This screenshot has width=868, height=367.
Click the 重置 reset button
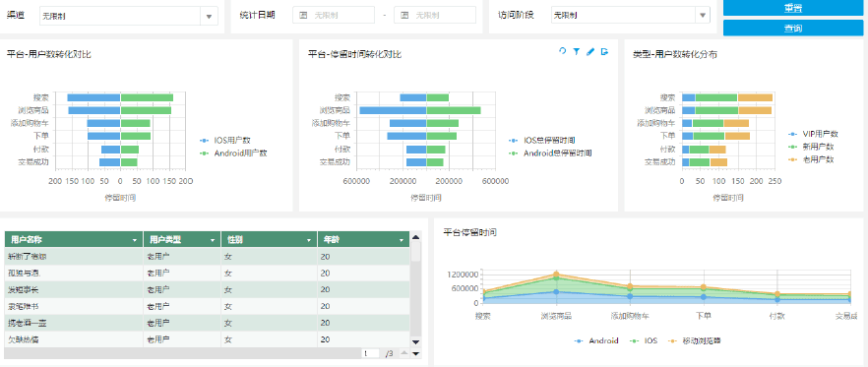[793, 8]
